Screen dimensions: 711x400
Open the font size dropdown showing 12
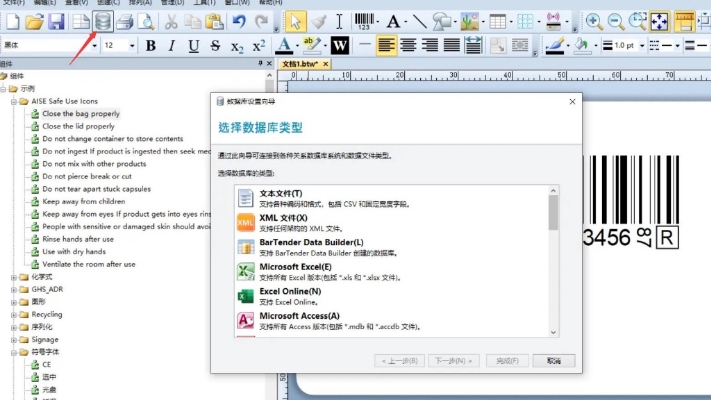[x=132, y=46]
